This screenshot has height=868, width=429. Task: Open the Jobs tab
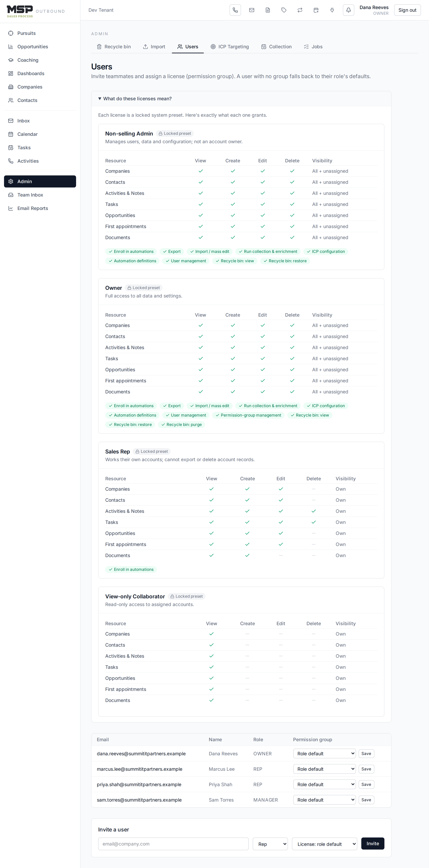click(x=313, y=46)
